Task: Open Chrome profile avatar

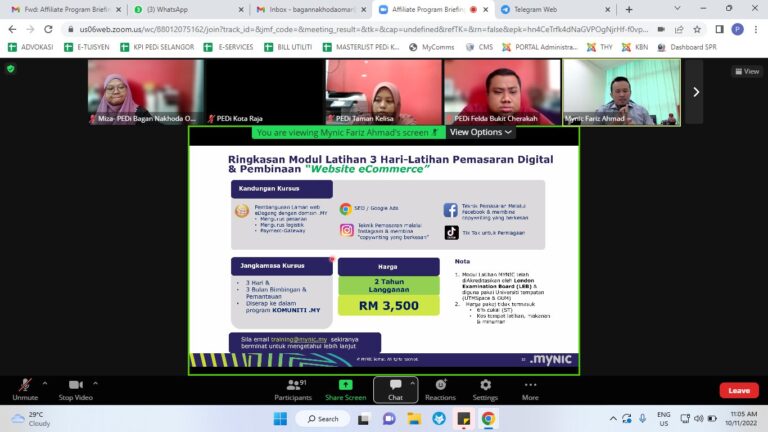Action: [x=737, y=29]
